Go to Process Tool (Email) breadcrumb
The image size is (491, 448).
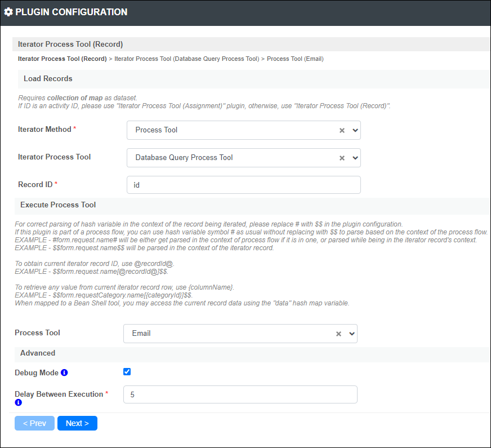click(295, 59)
